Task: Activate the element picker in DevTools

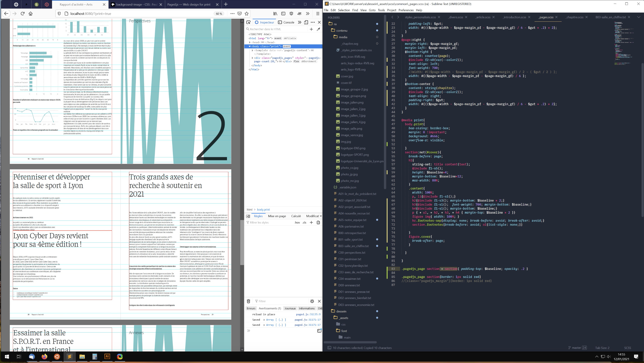Action: [x=248, y=22]
